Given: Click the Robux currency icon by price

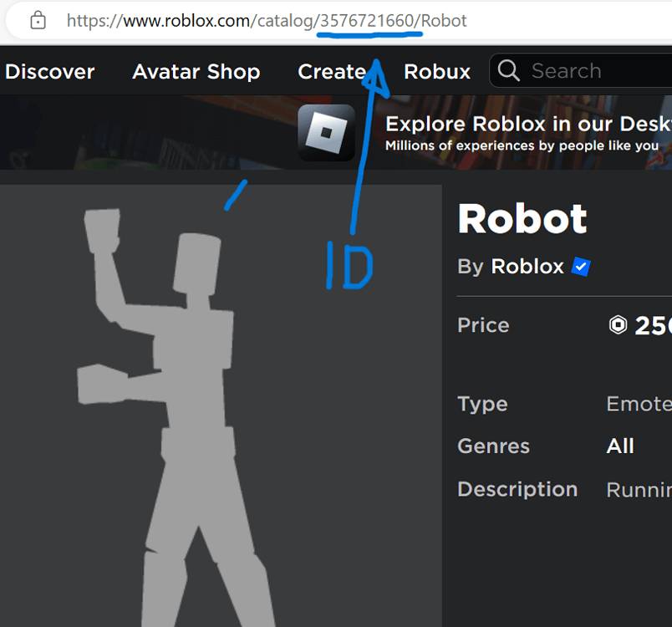Looking at the screenshot, I should click(618, 325).
